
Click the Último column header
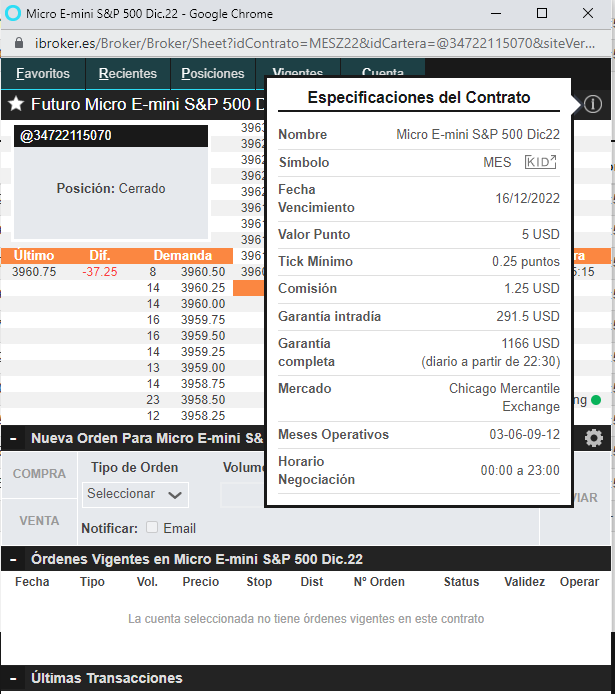point(34,256)
